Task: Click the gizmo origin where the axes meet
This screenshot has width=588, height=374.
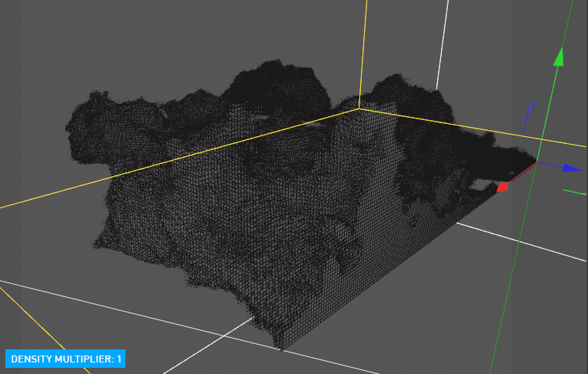Action: pos(537,163)
